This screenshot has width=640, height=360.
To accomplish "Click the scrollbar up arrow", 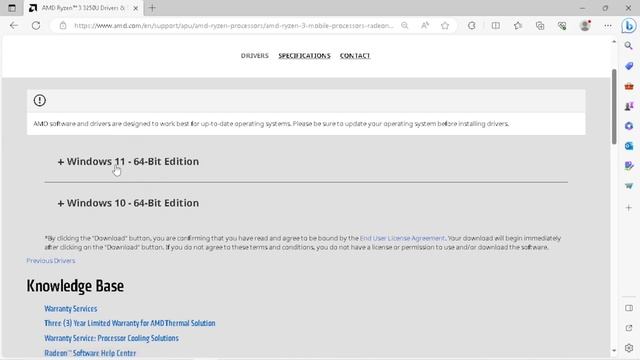I will pos(614,42).
